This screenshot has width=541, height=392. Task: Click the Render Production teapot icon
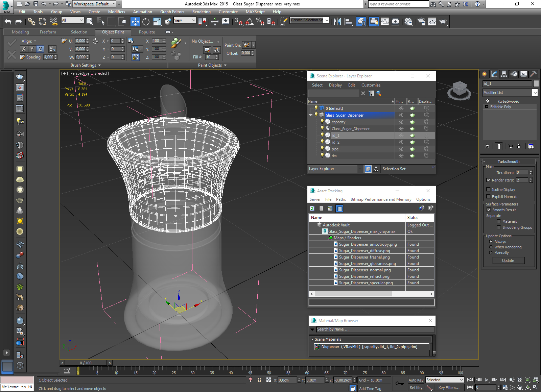pos(443,22)
